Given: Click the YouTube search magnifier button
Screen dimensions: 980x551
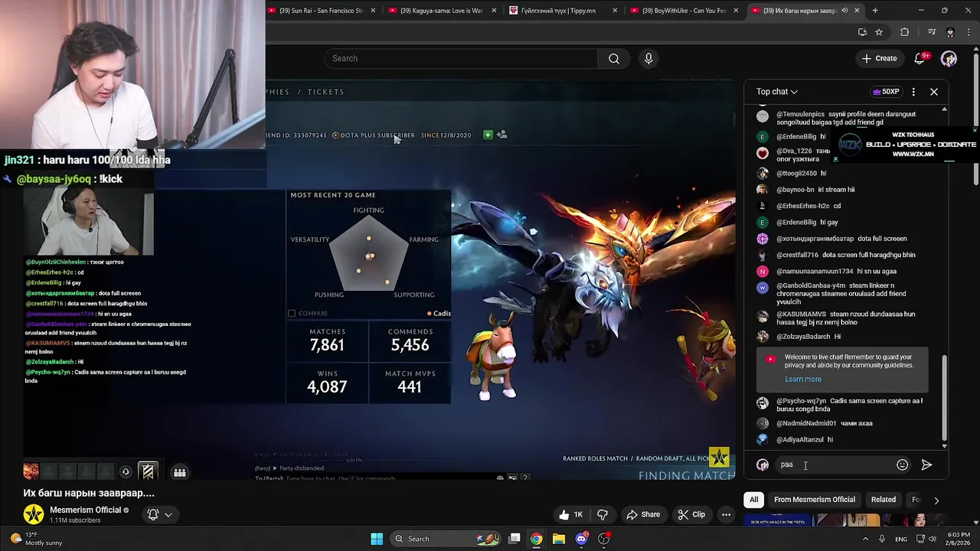Looking at the screenshot, I should click(x=614, y=59).
